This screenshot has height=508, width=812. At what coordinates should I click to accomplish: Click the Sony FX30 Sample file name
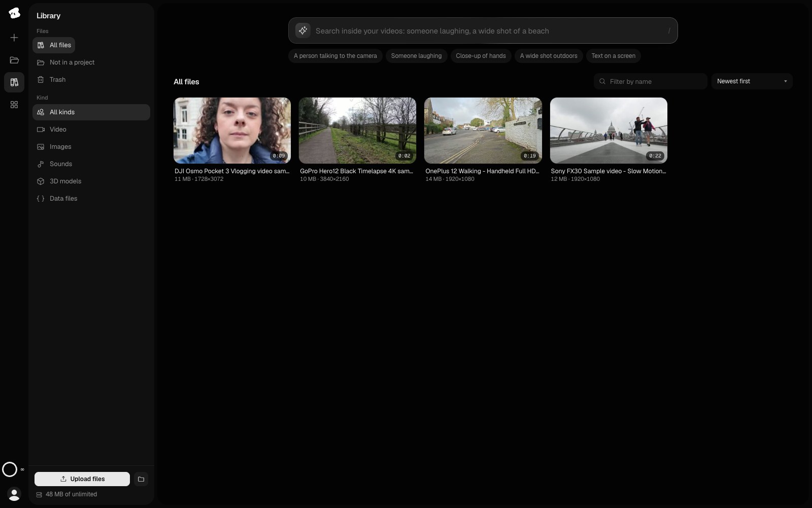point(608,171)
